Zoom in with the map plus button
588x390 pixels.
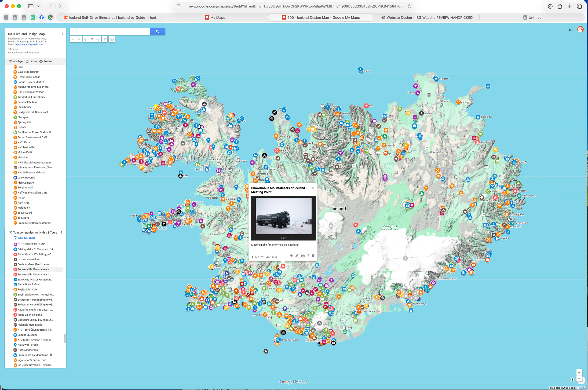point(579,373)
